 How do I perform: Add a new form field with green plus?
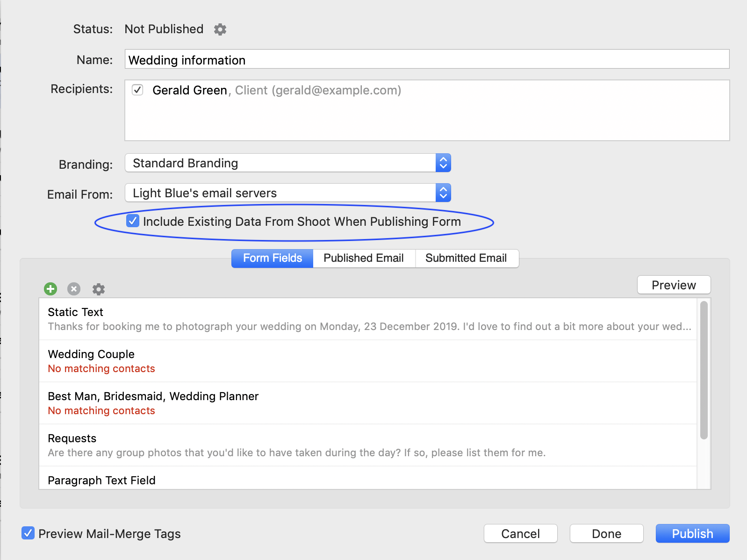point(50,289)
